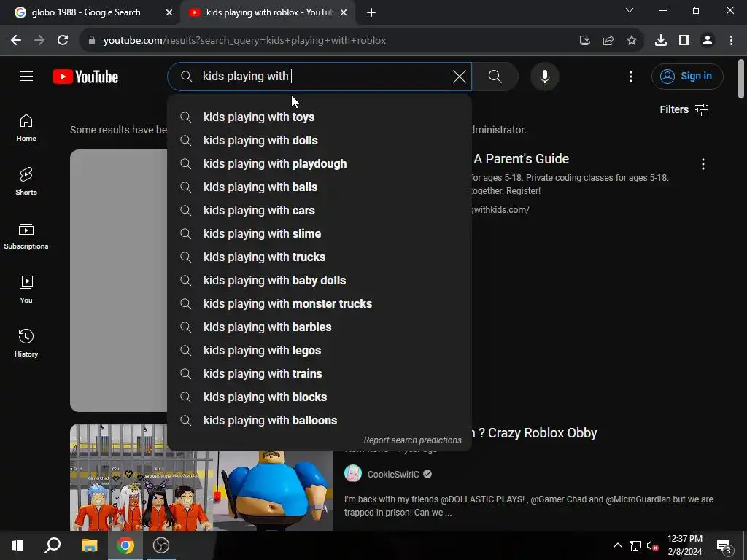Select suggestion kids playing with playdough
Screen dimensions: 747x560
click(x=320, y=164)
